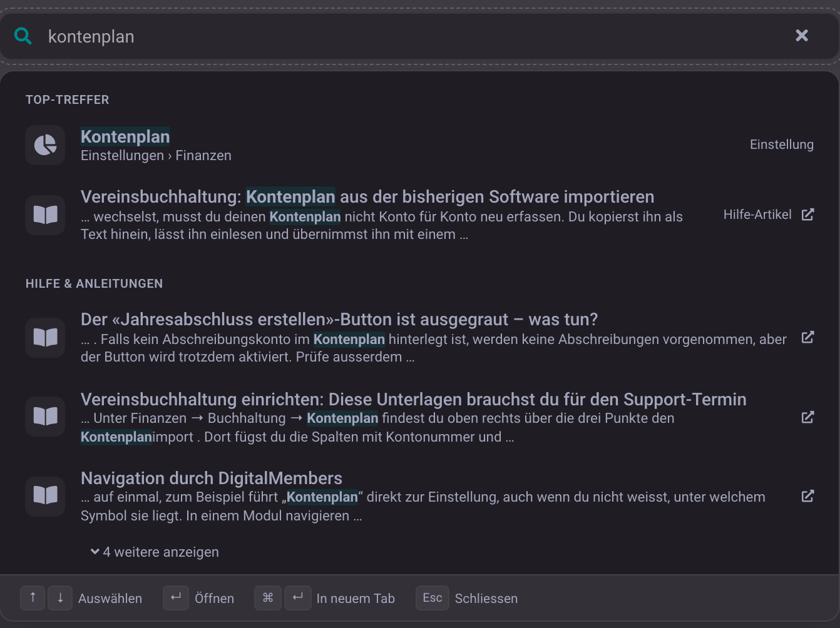Click book icon of Jahresabschluss article
Image resolution: width=840 pixels, height=628 pixels.
(x=45, y=338)
